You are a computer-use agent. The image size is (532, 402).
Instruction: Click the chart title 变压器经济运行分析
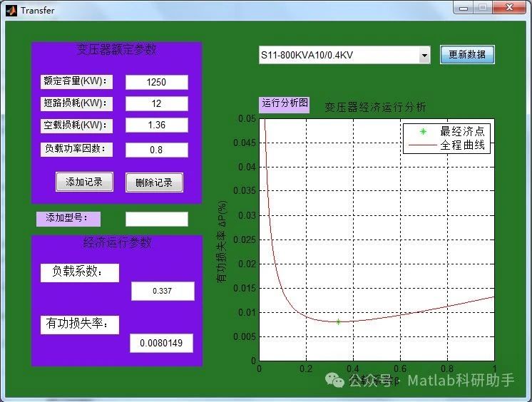pos(375,108)
